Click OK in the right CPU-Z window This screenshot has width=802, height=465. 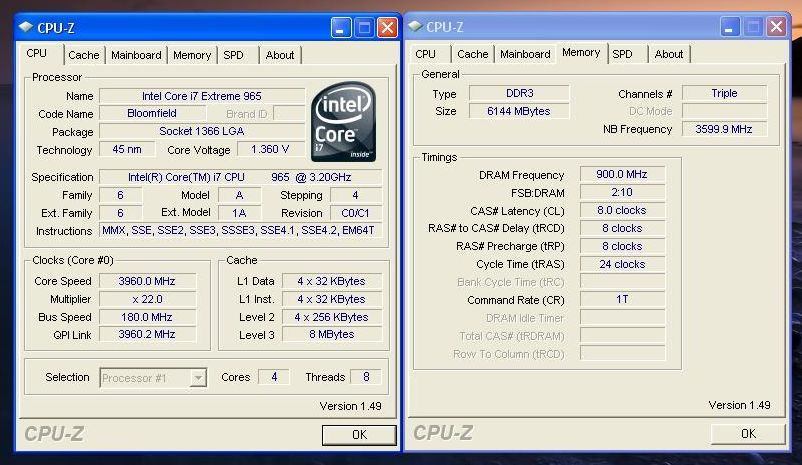pyautogui.click(x=748, y=434)
